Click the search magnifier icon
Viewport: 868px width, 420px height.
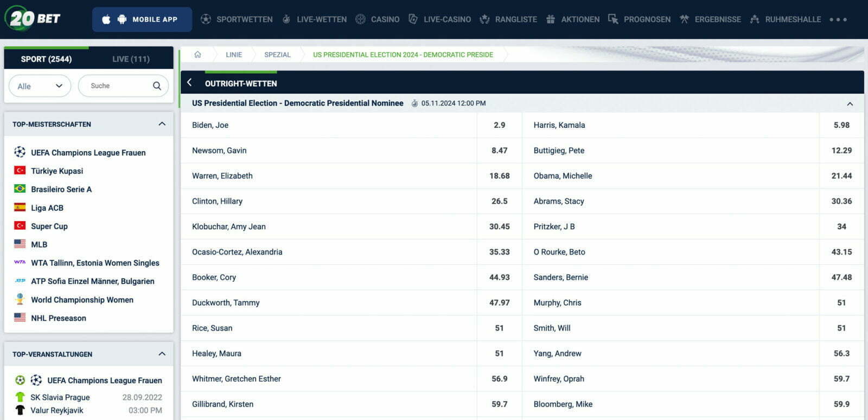click(157, 86)
